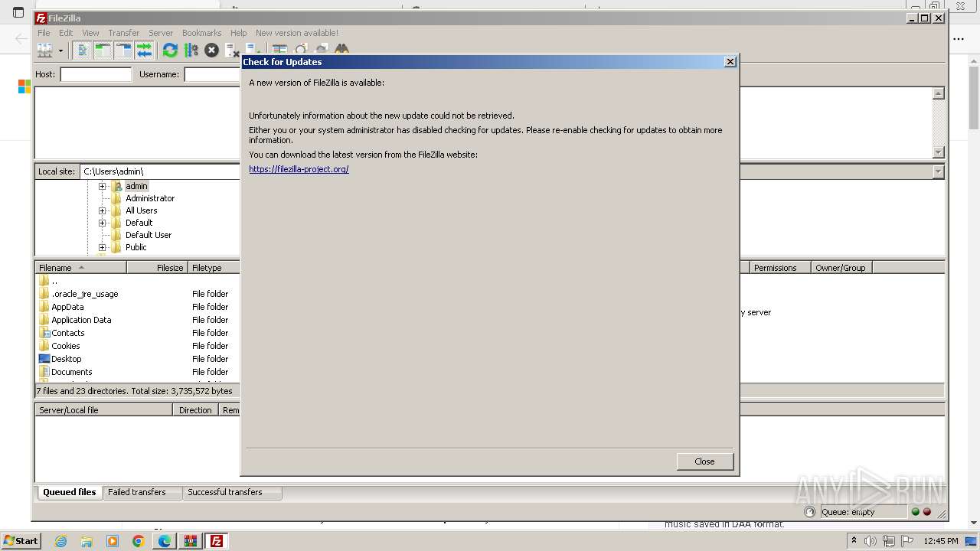Toggle directory comparison icon
This screenshot has height=551, width=980.
coord(300,50)
